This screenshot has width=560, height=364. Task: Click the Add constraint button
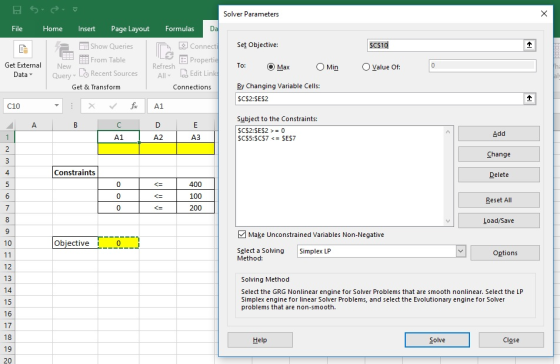pos(499,134)
